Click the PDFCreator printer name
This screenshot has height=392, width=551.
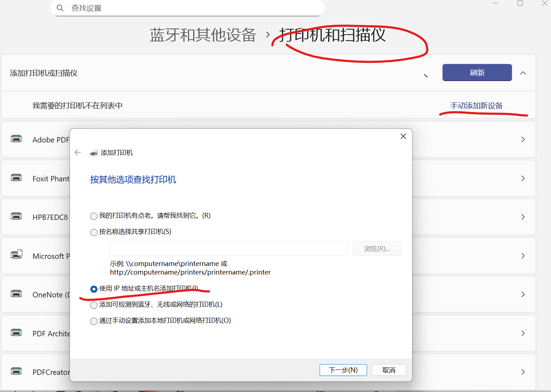[51, 372]
